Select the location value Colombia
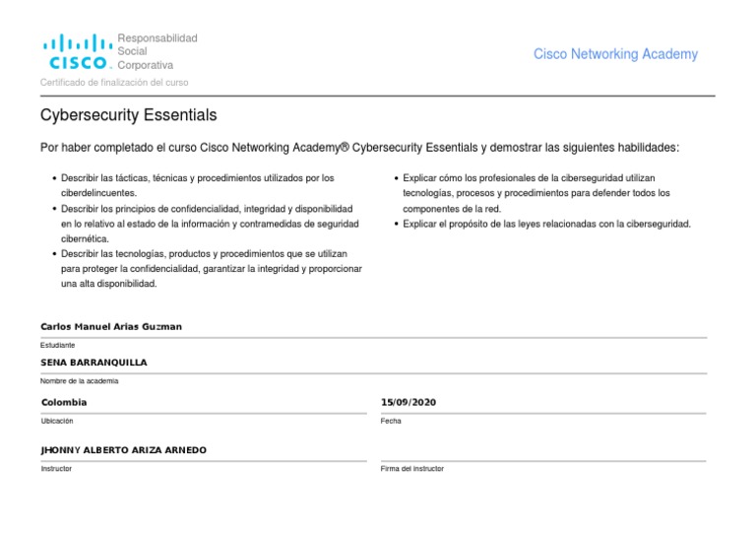756x535 pixels. click(64, 402)
